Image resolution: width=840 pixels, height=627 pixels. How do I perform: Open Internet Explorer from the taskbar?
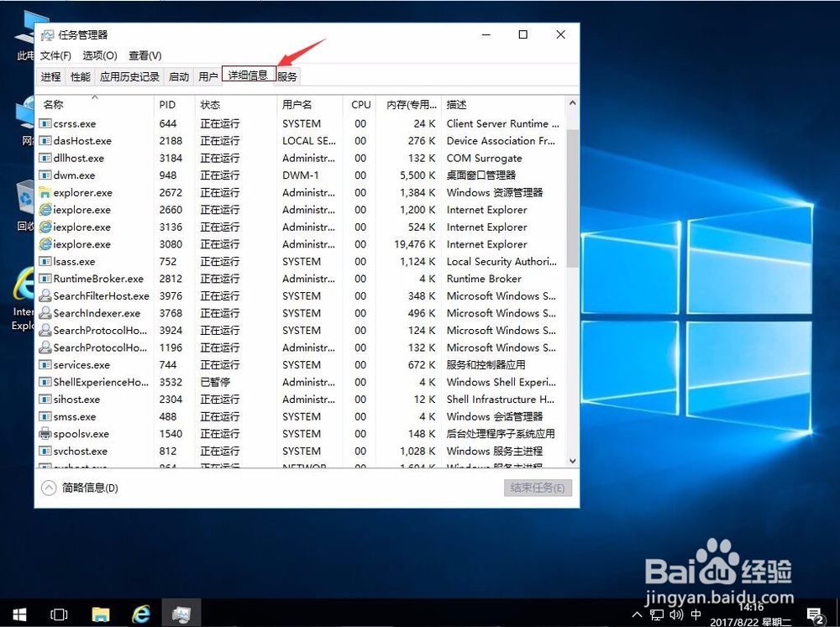pyautogui.click(x=141, y=614)
